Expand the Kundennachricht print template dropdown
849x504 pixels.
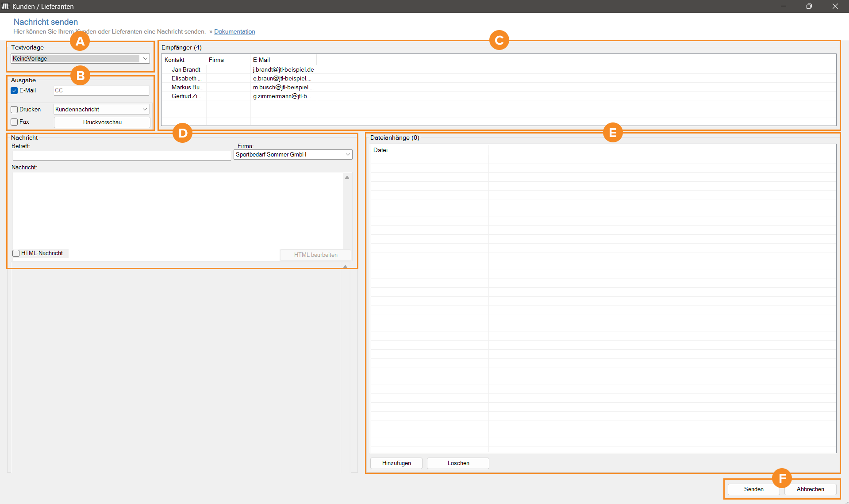tap(144, 109)
